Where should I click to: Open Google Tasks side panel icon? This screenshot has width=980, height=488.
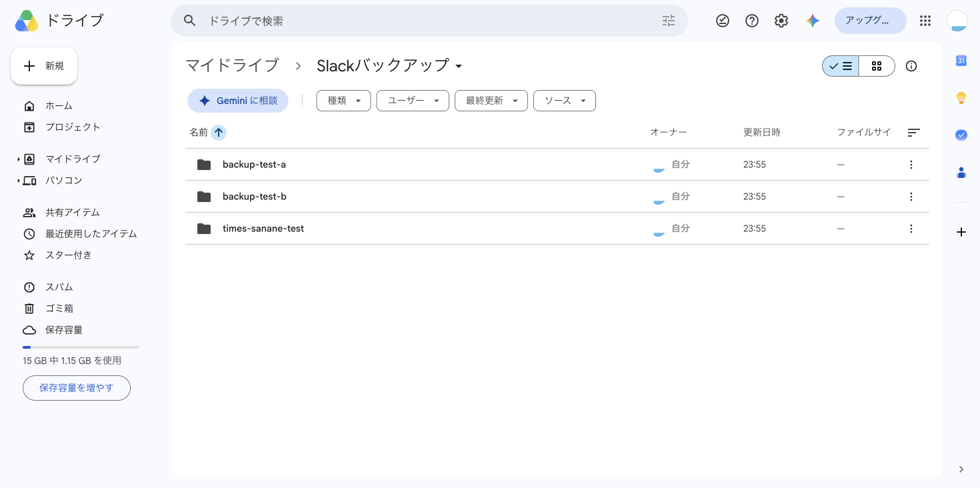click(x=961, y=135)
